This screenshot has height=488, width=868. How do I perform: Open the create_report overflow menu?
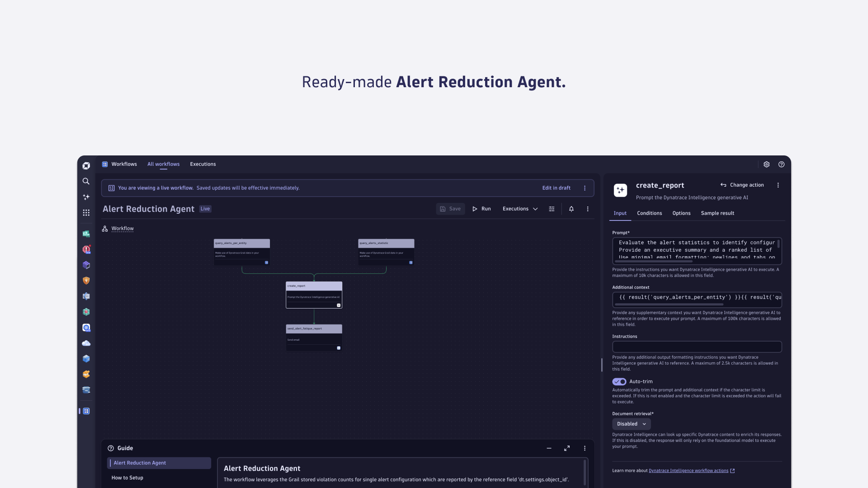[778, 185]
